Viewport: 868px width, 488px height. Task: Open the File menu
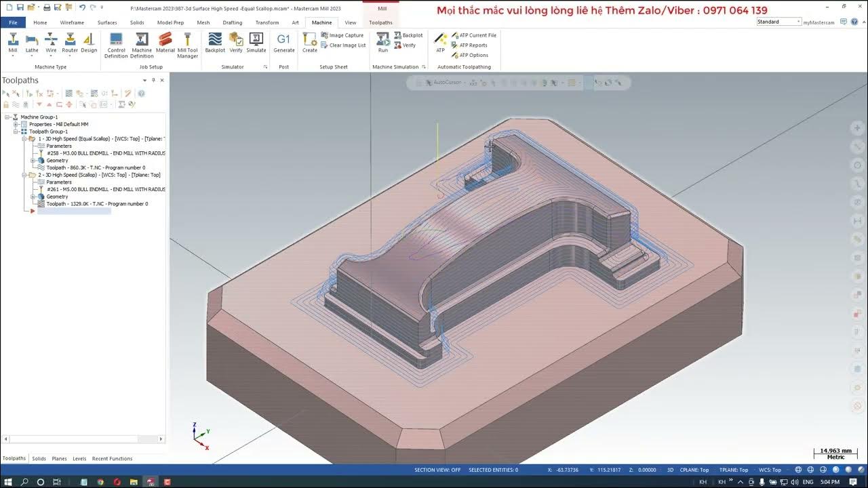[x=13, y=22]
